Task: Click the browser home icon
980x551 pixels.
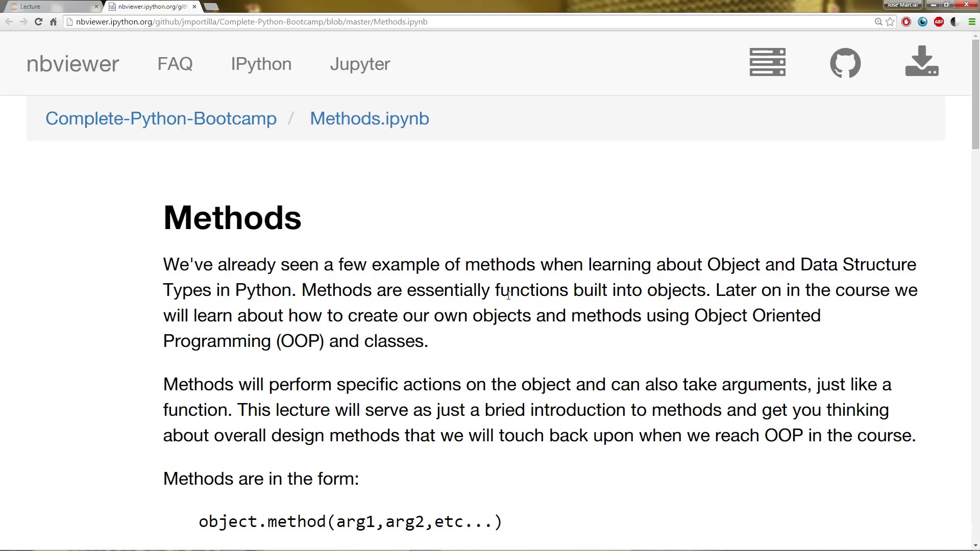Action: [x=53, y=22]
